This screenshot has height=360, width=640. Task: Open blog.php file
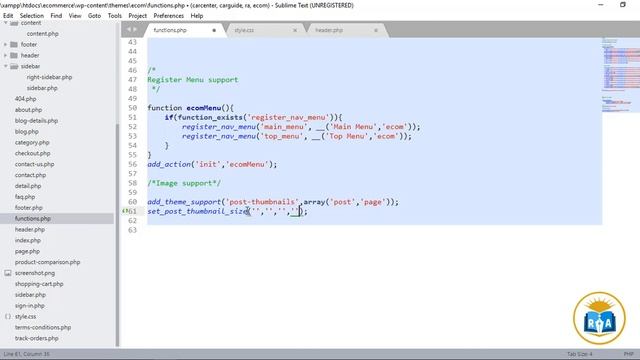pos(27,131)
